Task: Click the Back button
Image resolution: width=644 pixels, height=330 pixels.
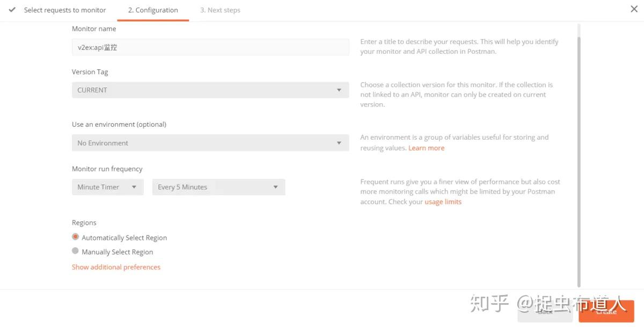Action: click(545, 312)
